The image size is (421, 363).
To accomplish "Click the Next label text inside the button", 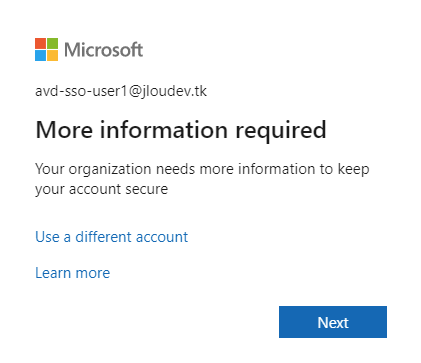I will 333,323.
